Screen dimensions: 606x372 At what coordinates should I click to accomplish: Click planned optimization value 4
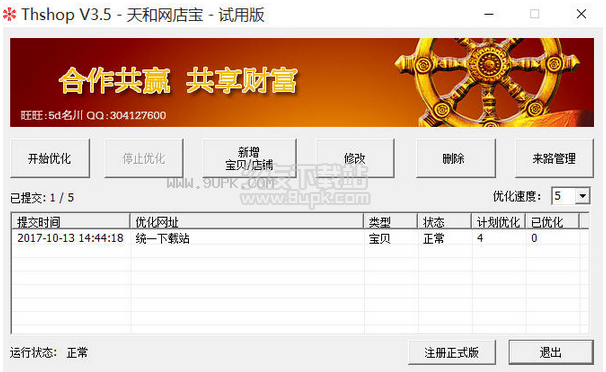point(480,238)
